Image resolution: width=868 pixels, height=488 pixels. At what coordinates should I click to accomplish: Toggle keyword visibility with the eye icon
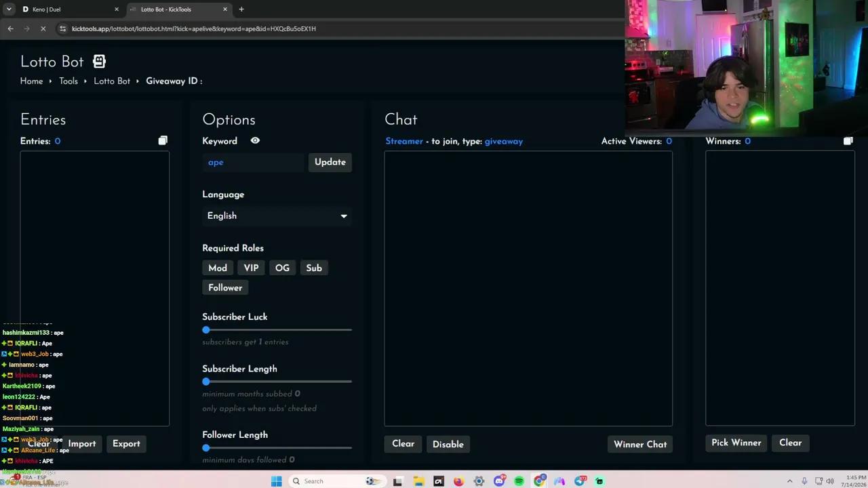255,140
